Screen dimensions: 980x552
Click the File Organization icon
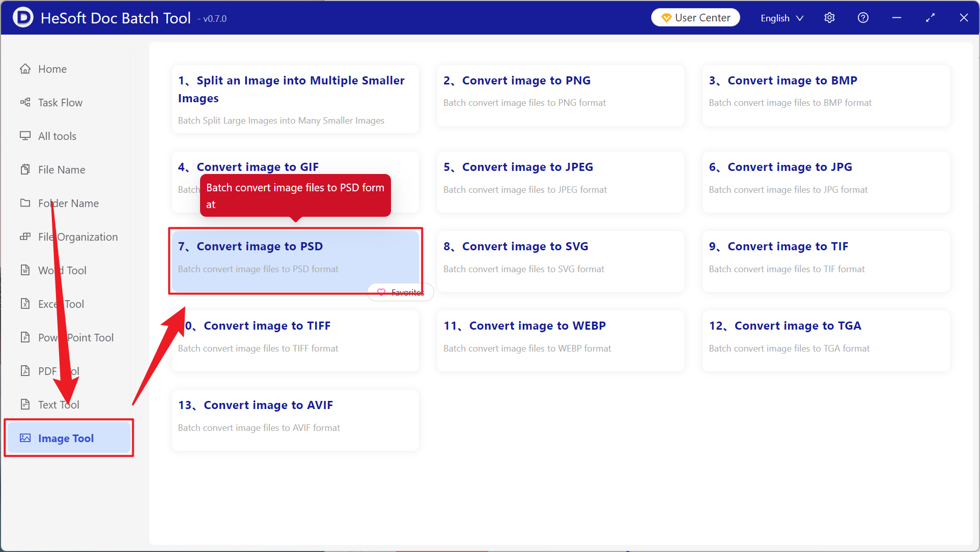click(25, 237)
